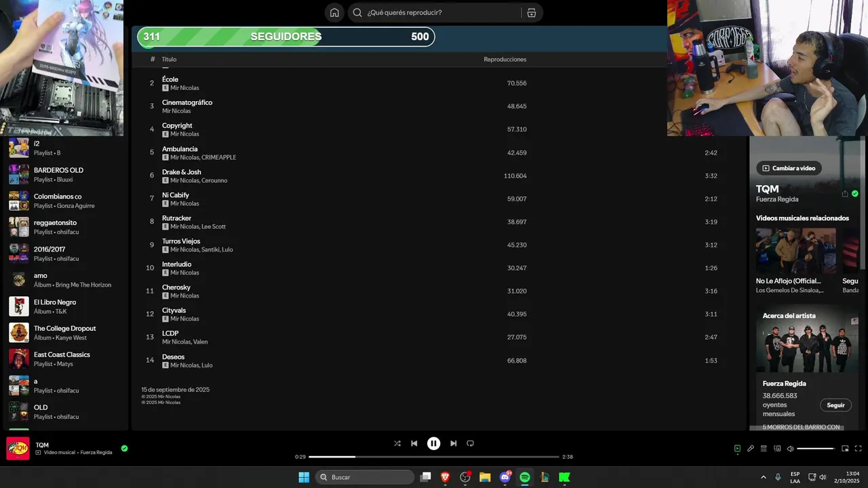The width and height of the screenshot is (868, 488).
Task: Open Fuerza Regida link under TQM title
Action: tap(777, 199)
